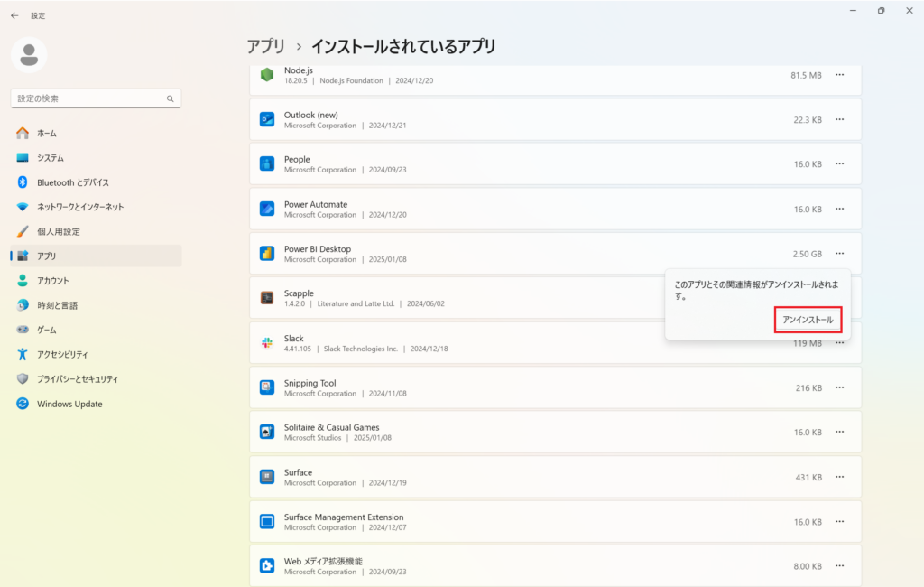Click the 81.5 MB size value
Screen dimensions: 924x587
806,75
